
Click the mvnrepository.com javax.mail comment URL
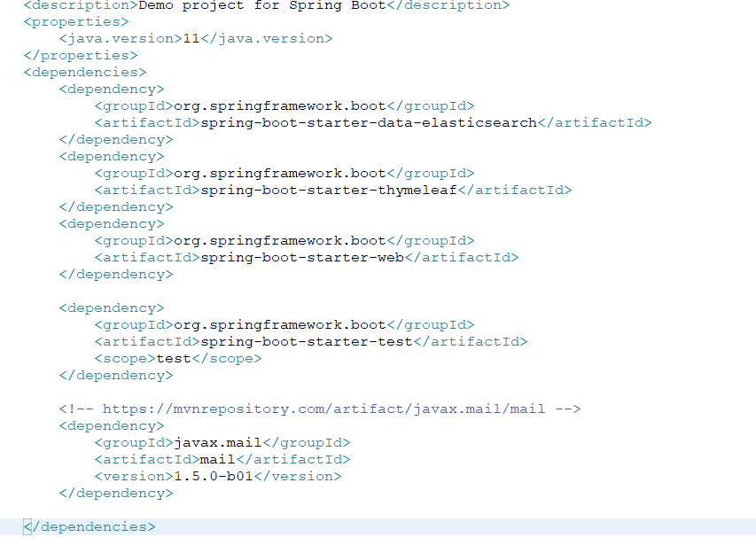click(x=324, y=409)
